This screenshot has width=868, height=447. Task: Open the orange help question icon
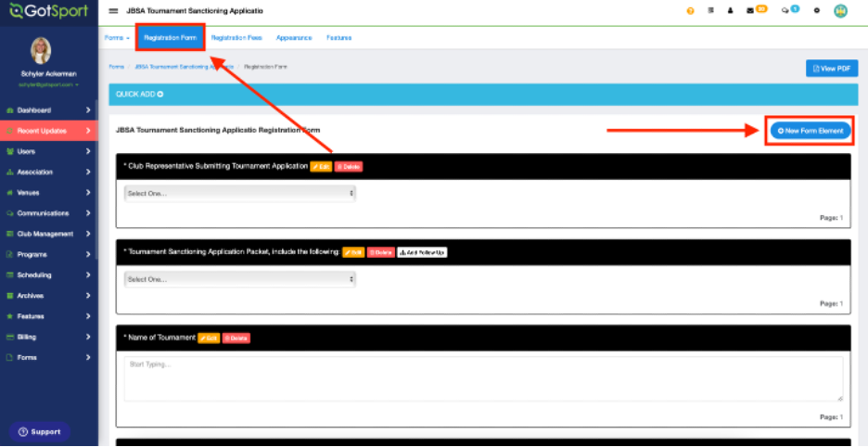[x=690, y=11]
